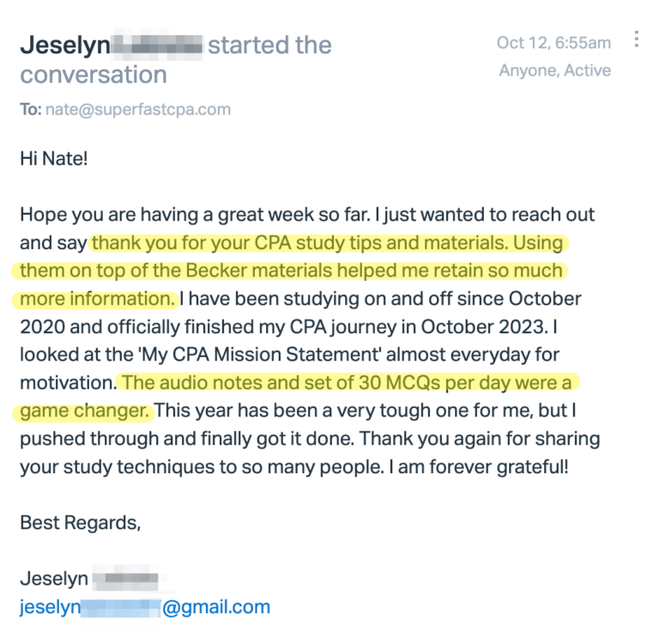Click the 'Best Regards,' closing line
Viewport: 659px width, 644px height.
click(81, 523)
